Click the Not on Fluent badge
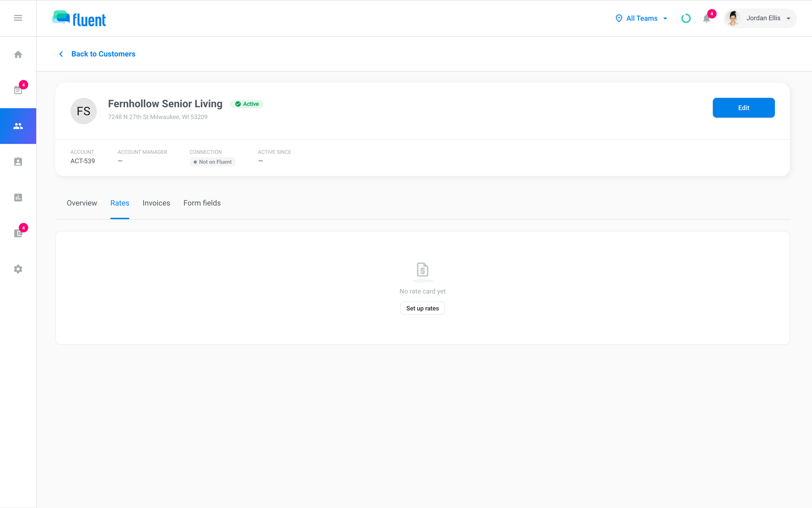Image resolution: width=812 pixels, height=508 pixels. point(212,162)
